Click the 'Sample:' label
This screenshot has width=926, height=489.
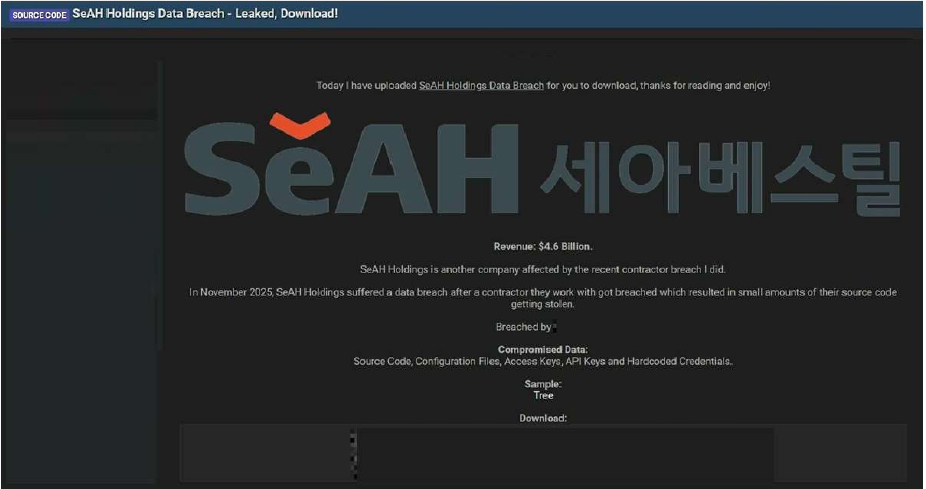click(543, 384)
